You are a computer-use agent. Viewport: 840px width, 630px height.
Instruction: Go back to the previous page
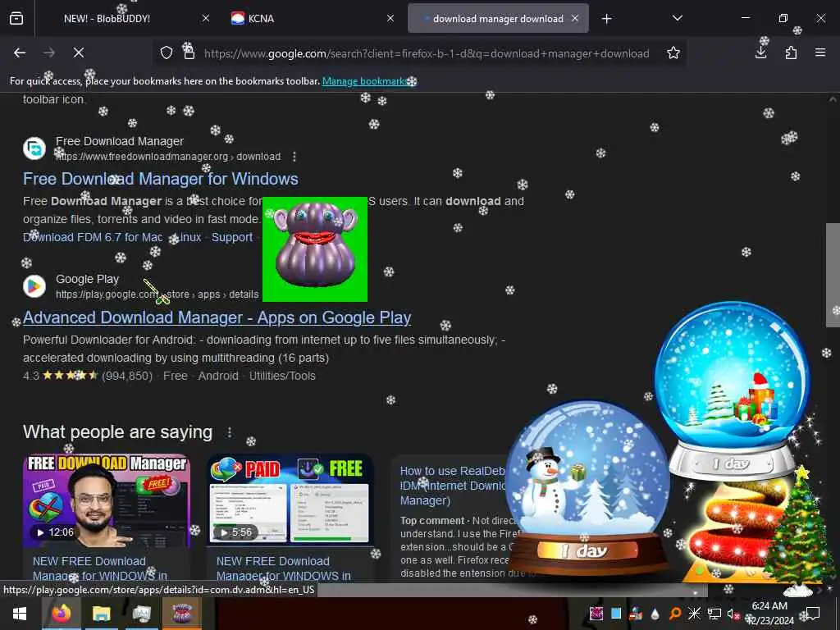(20, 52)
